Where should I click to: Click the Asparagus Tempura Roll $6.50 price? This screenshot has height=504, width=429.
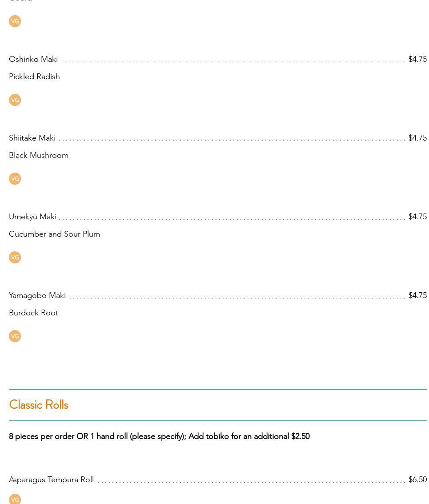pos(417,480)
